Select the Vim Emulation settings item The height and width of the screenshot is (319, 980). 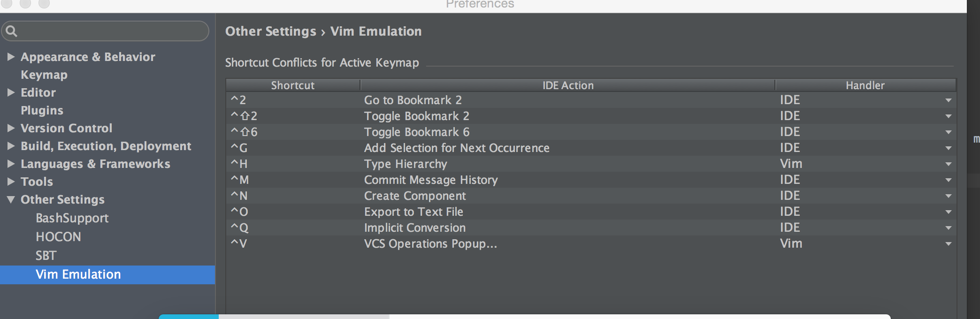78,274
